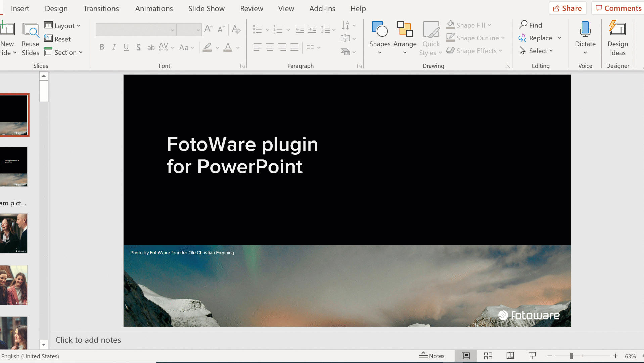Screen dimensions: 644x363
Task: Open the Add-ins tab
Action: (322, 9)
